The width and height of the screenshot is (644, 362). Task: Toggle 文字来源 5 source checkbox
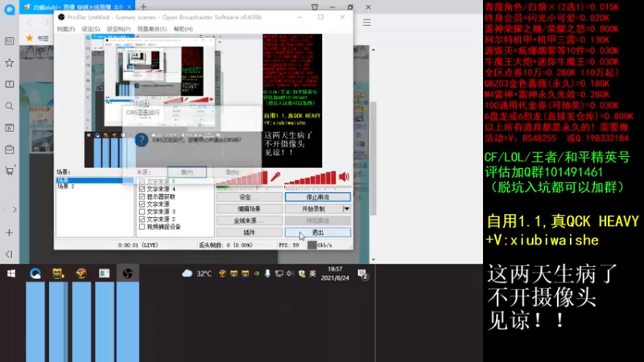pyautogui.click(x=142, y=182)
